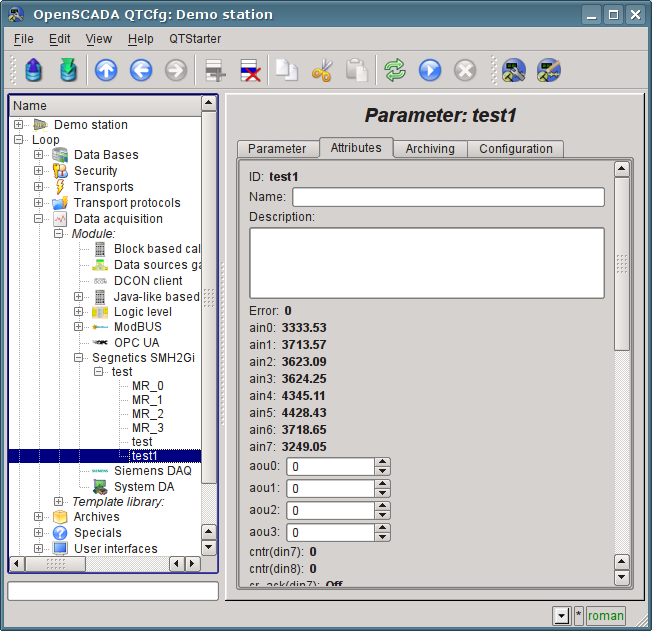Click the Save to database toolbar icon
652x631 pixels.
click(67, 70)
